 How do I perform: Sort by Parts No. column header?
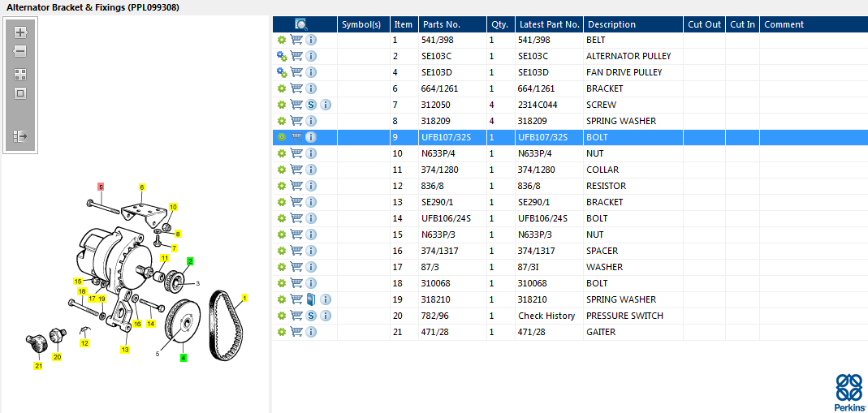[452, 24]
